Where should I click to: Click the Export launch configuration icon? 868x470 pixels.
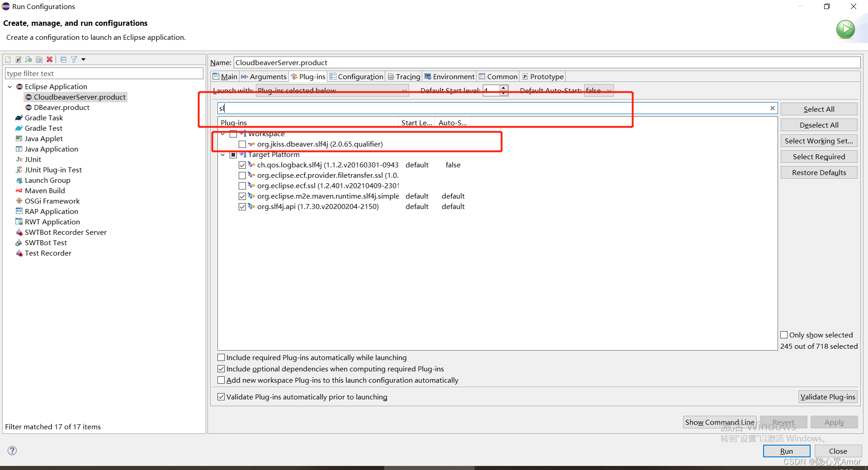click(29, 59)
